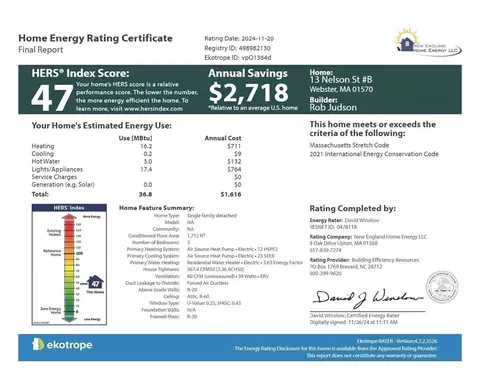Click the Primary Cooling System value
The width and height of the screenshot is (480, 371).
[x=231, y=256]
